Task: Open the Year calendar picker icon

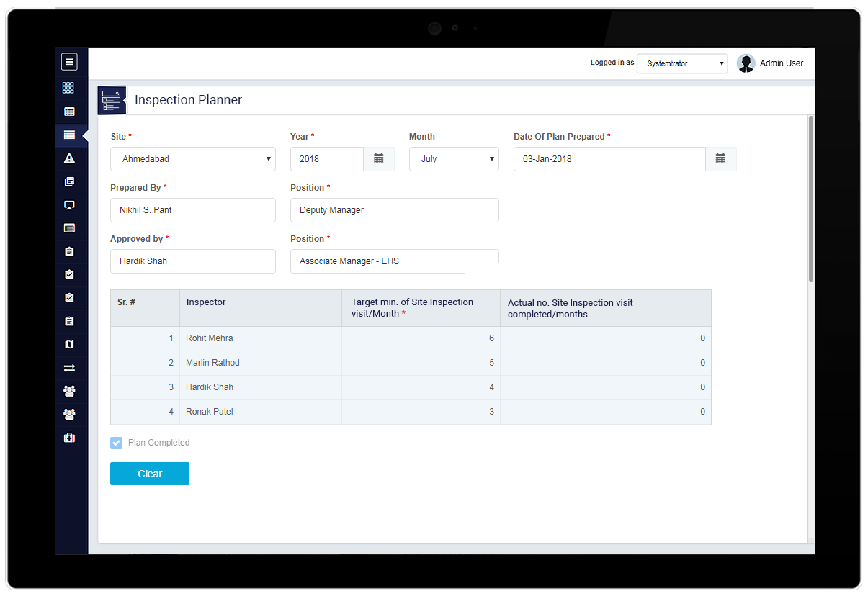Action: coord(379,159)
